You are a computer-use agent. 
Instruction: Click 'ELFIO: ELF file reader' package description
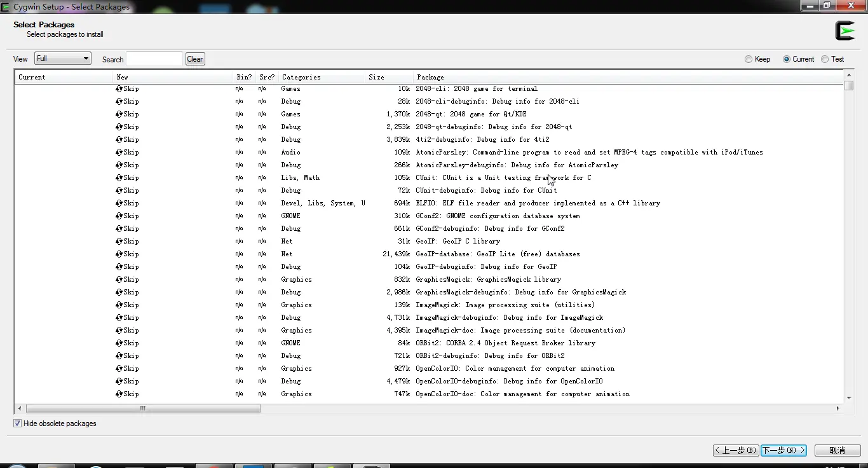coord(538,203)
